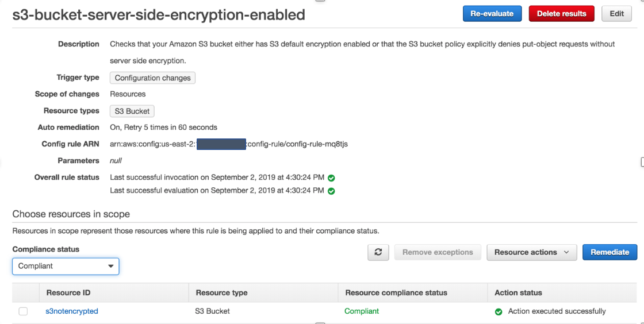Click the Remove exceptions button
Viewport: 644px width, 324px height.
[438, 252]
